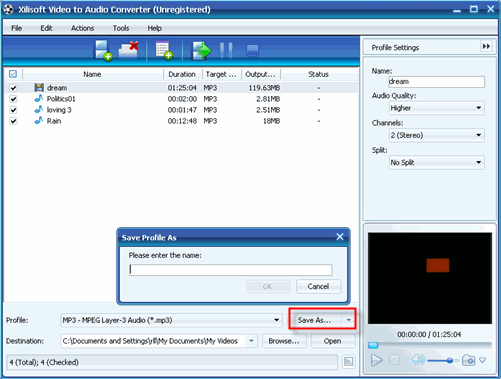501x379 pixels.
Task: Click the Name field containing dream
Action: [x=436, y=82]
